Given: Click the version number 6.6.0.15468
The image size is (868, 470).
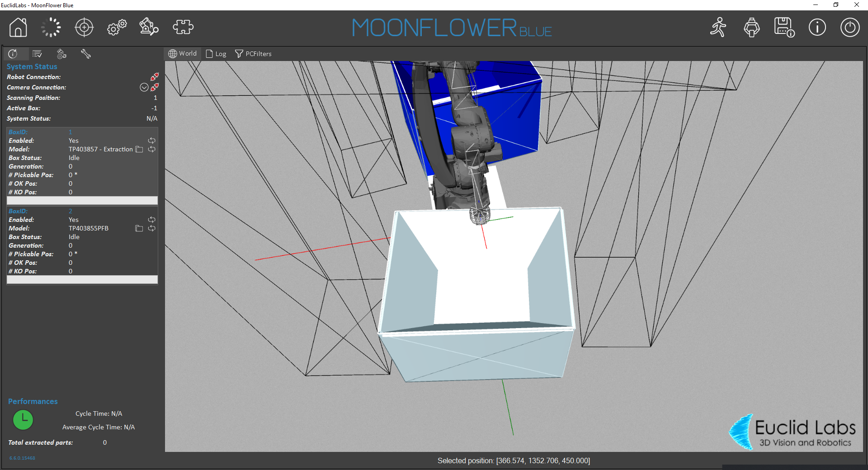Looking at the screenshot, I should [x=22, y=458].
